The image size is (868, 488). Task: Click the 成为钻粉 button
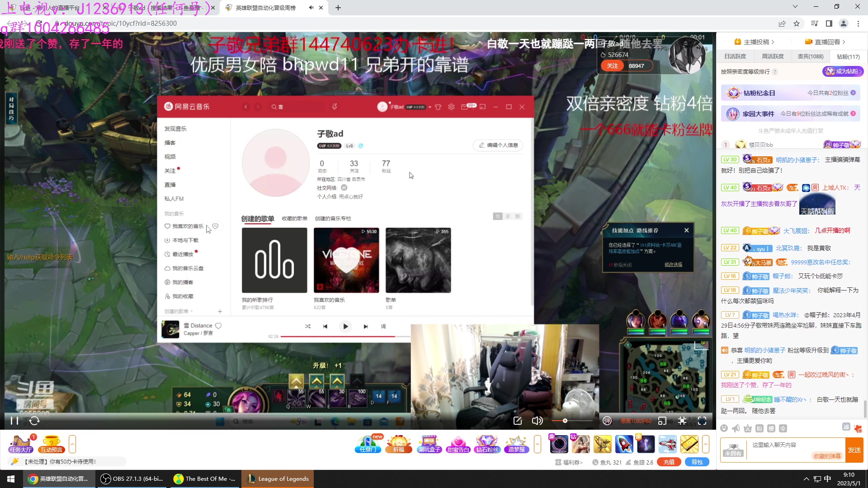pos(843,71)
